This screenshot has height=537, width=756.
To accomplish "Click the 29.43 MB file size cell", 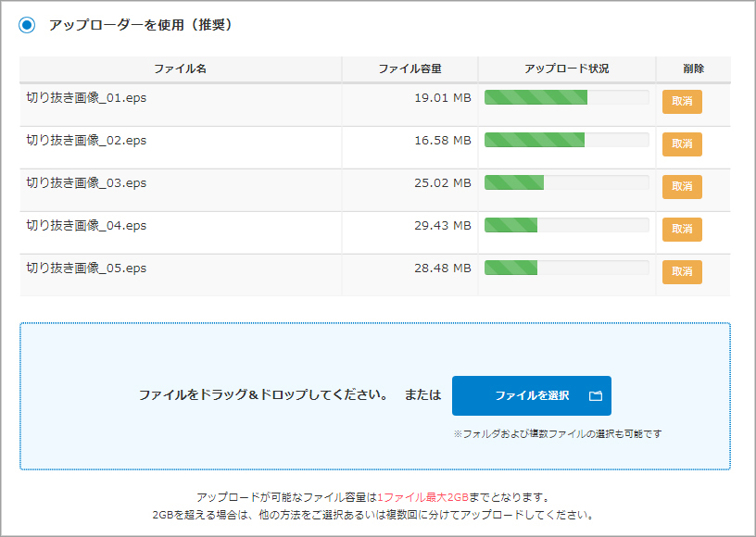I will [x=442, y=226].
